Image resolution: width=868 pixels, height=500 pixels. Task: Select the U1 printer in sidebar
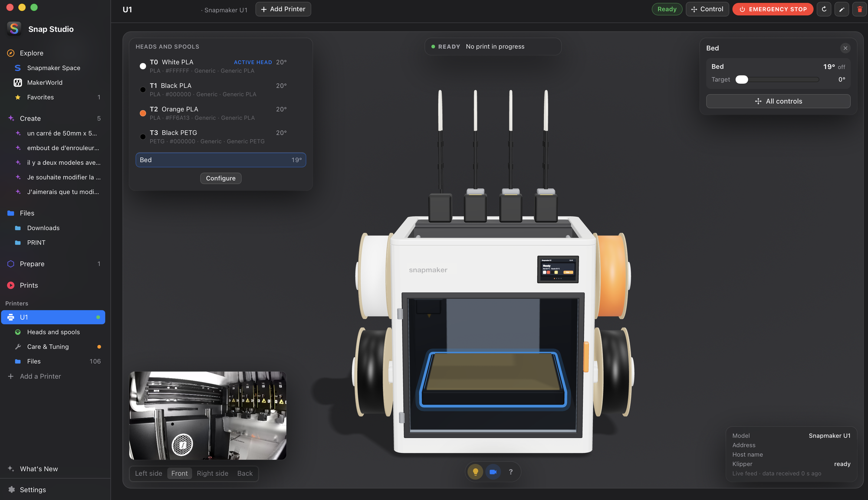(53, 317)
